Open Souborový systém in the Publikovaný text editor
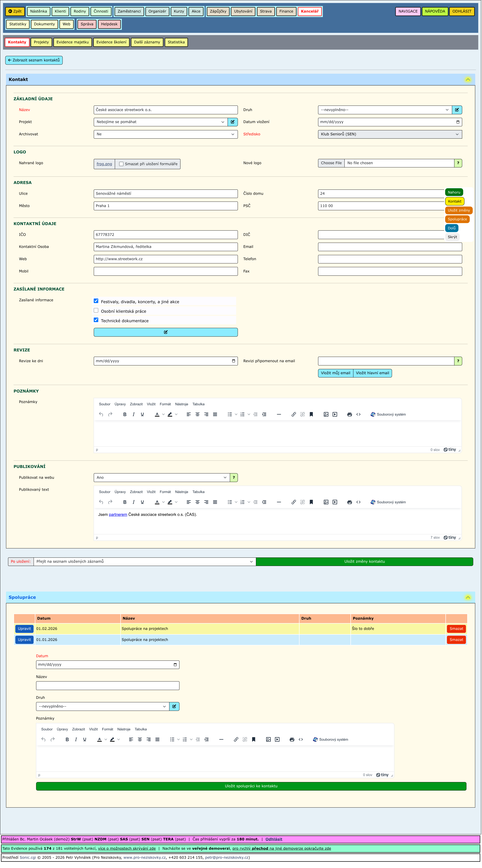 [388, 502]
